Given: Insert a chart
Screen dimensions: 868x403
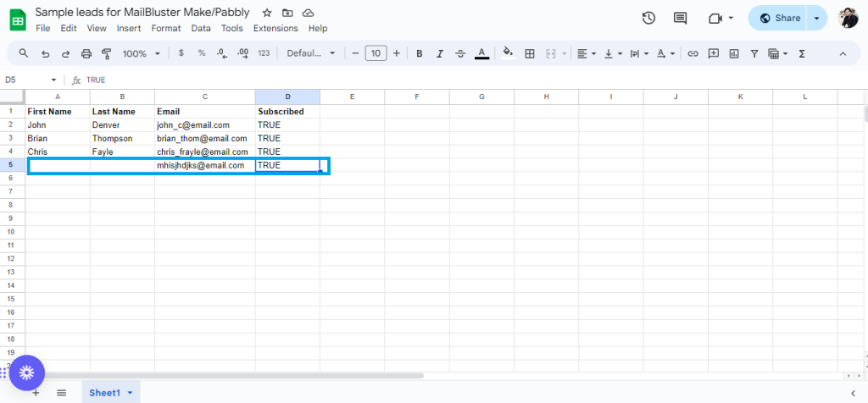Looking at the screenshot, I should click(734, 53).
